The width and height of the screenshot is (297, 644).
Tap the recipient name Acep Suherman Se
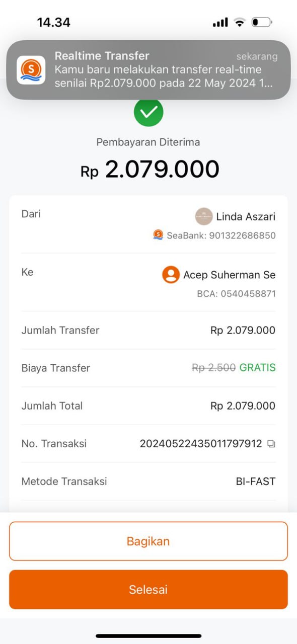[x=230, y=275]
